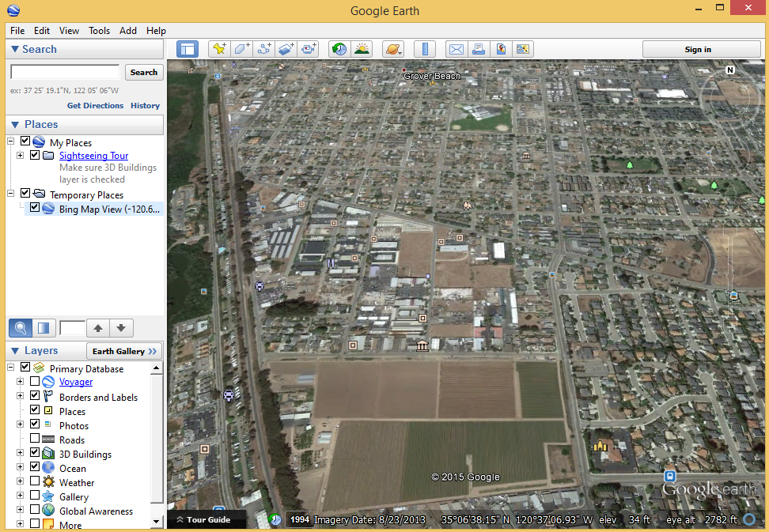This screenshot has height=532, width=769.
Task: Uncheck the My Places checkbox
Action: coord(25,141)
